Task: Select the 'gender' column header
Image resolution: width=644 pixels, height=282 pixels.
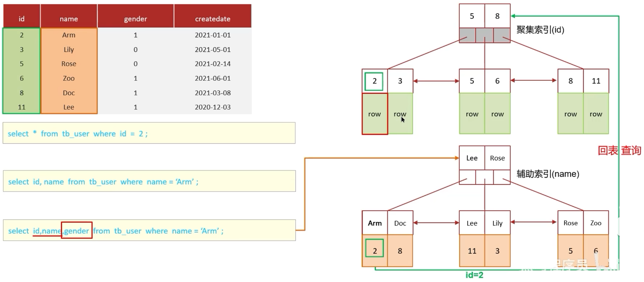Action: tap(135, 16)
